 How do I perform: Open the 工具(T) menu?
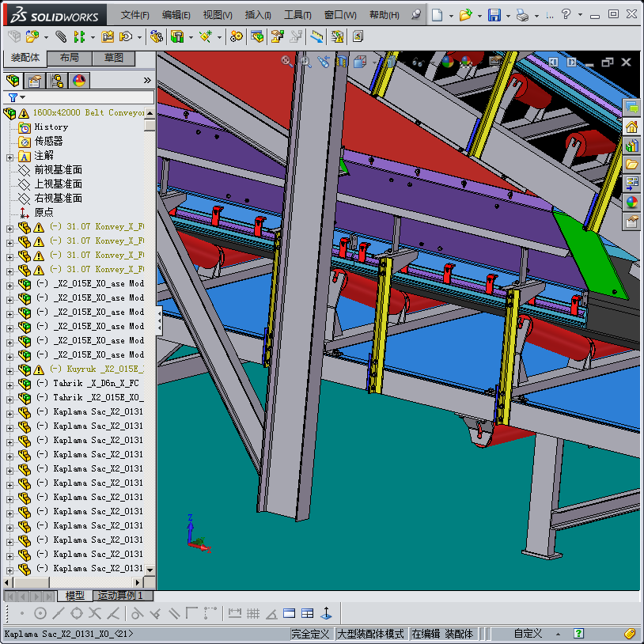(297, 15)
